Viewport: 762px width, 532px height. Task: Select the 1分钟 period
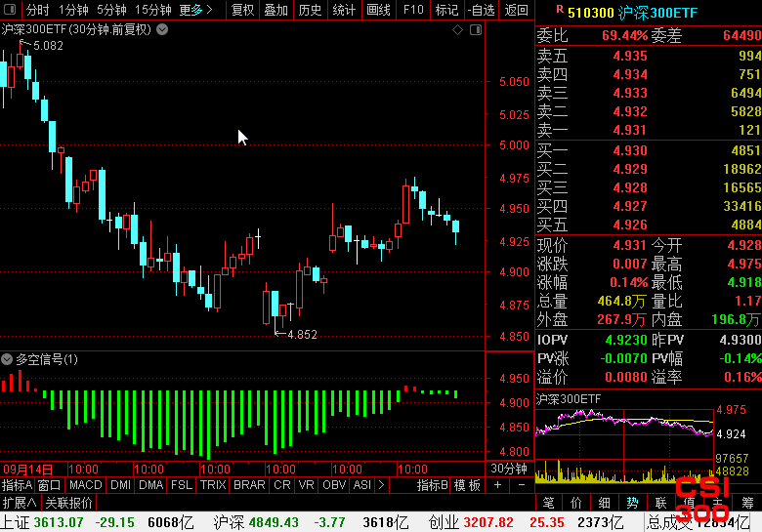[x=73, y=10]
